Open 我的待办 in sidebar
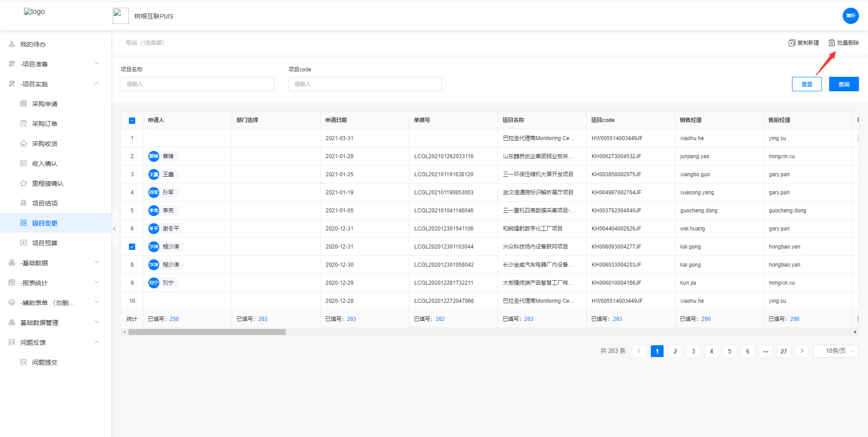868x437 pixels. [56, 44]
